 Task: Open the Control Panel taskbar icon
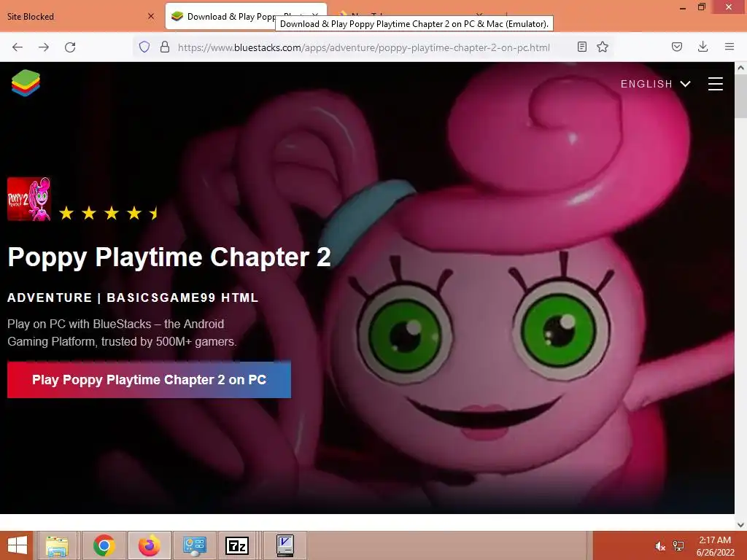coord(194,545)
